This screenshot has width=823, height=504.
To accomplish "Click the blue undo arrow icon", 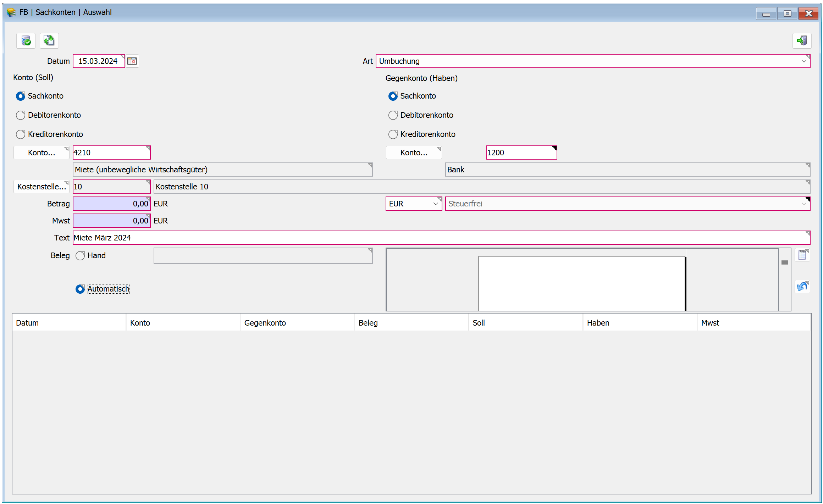I will click(802, 286).
